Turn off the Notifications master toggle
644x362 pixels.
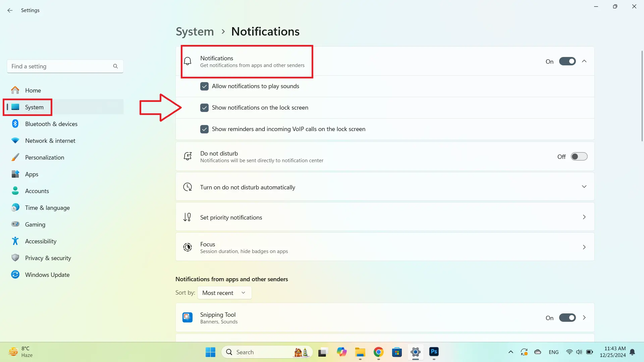[567, 61]
